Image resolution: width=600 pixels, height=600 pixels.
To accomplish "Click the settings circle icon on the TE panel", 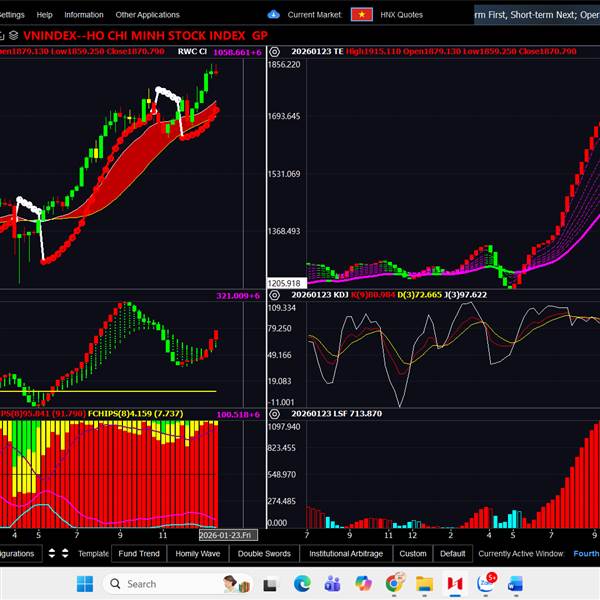I will (274, 50).
